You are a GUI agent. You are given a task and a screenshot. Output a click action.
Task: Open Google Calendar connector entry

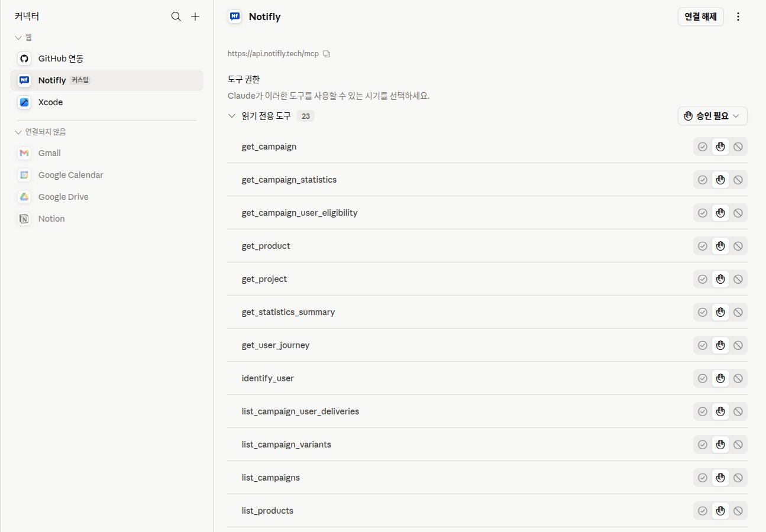tap(106, 175)
